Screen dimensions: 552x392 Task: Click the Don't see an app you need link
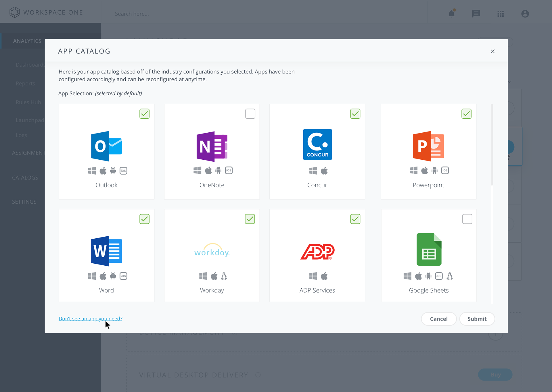tap(90, 319)
